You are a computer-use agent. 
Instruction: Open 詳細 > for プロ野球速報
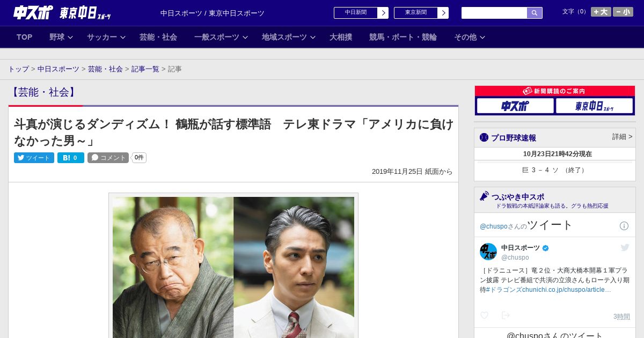[623, 137]
